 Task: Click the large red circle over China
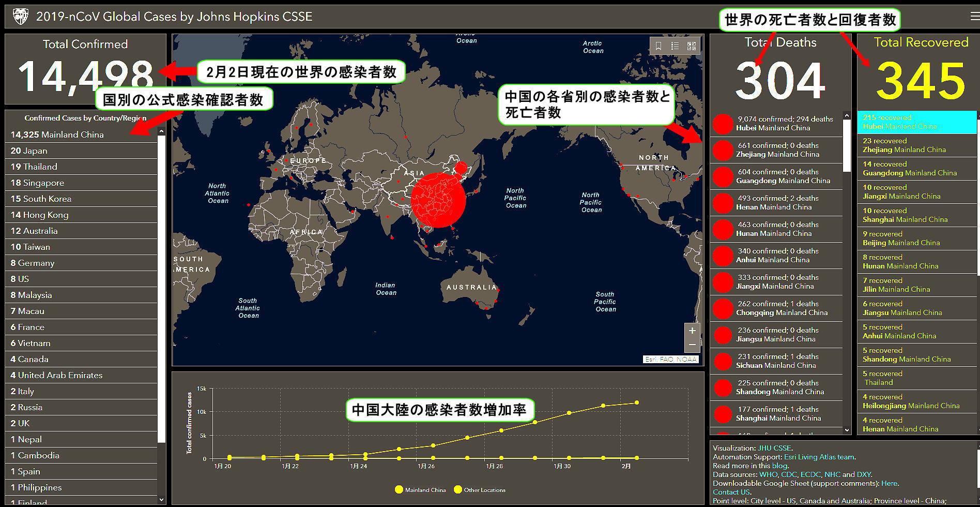point(439,200)
